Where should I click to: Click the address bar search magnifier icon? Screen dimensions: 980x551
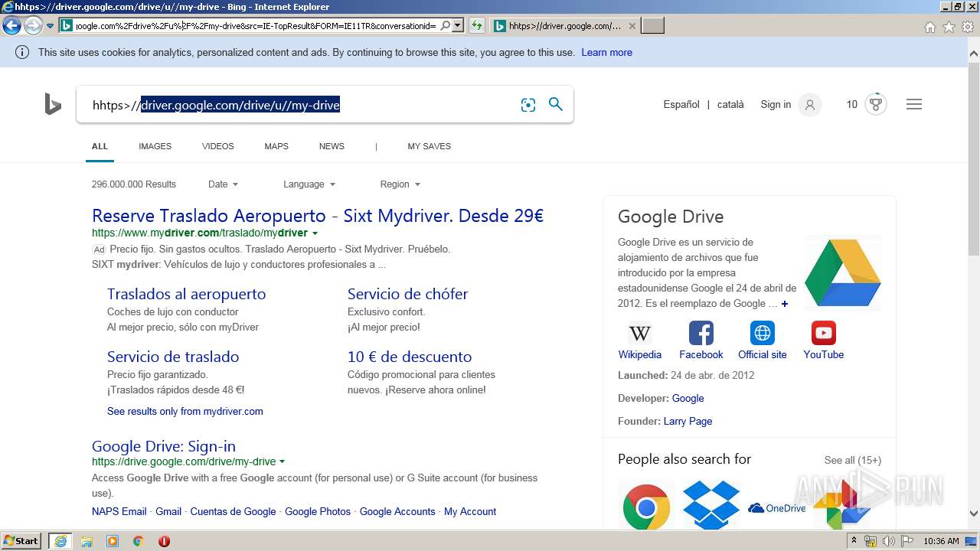tap(446, 25)
